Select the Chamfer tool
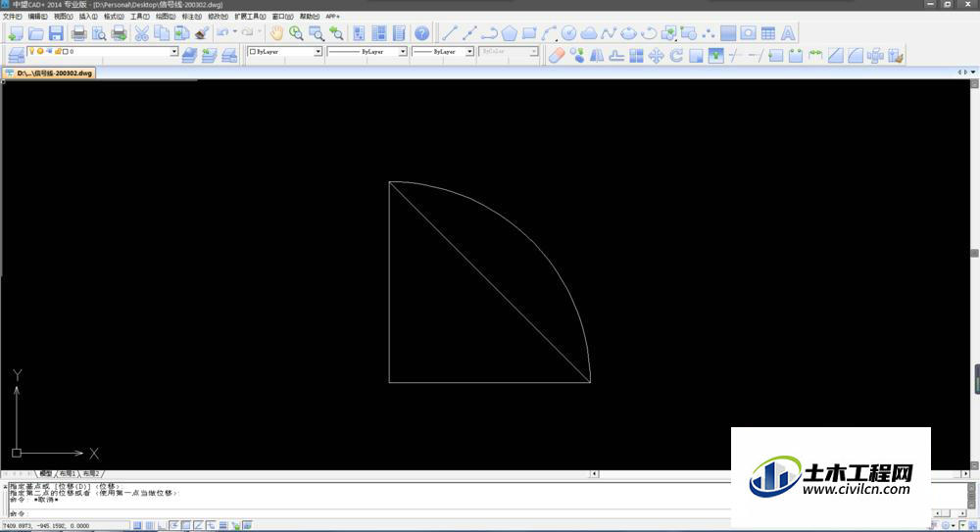980x532 pixels. pos(836,56)
